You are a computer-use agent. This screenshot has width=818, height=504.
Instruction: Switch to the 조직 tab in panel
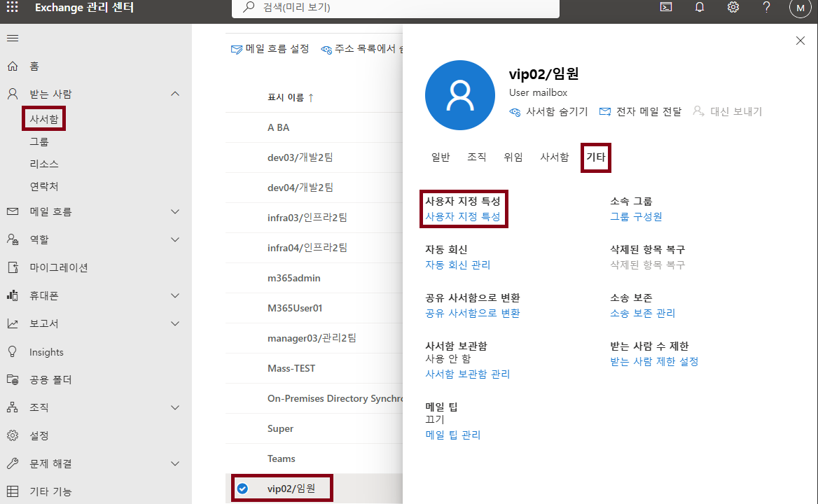click(x=476, y=157)
